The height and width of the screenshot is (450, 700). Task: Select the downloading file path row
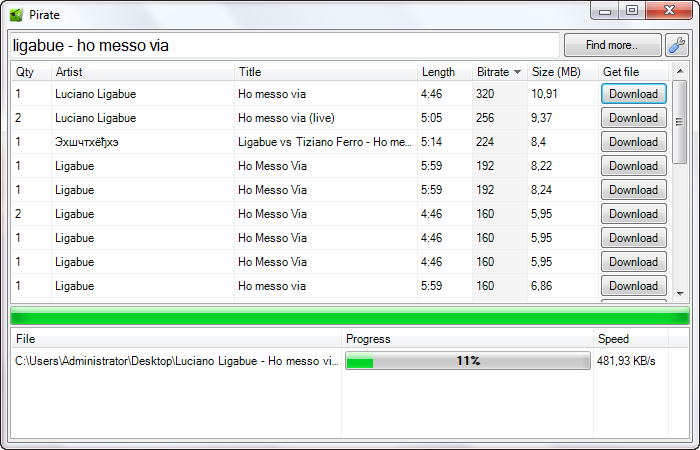pyautogui.click(x=177, y=361)
